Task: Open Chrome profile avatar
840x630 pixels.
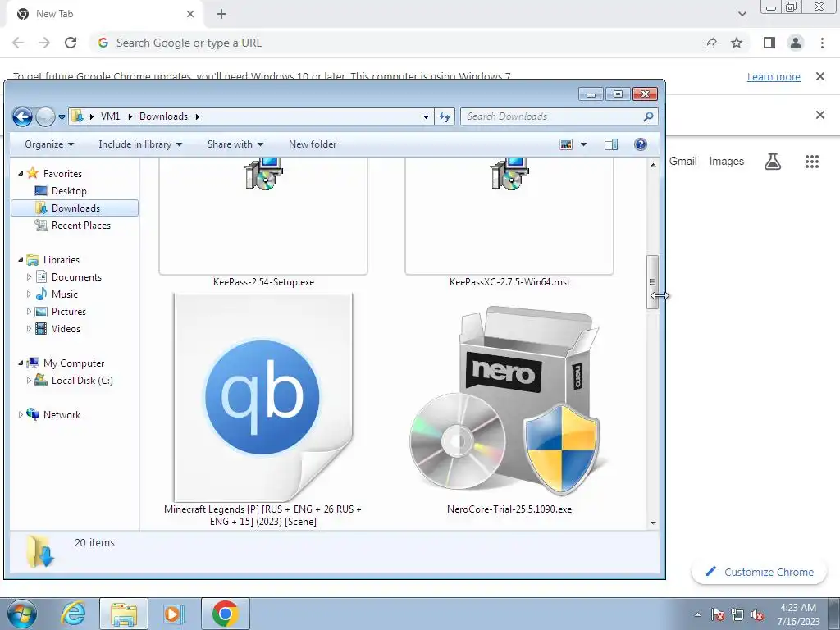Action: 796,43
